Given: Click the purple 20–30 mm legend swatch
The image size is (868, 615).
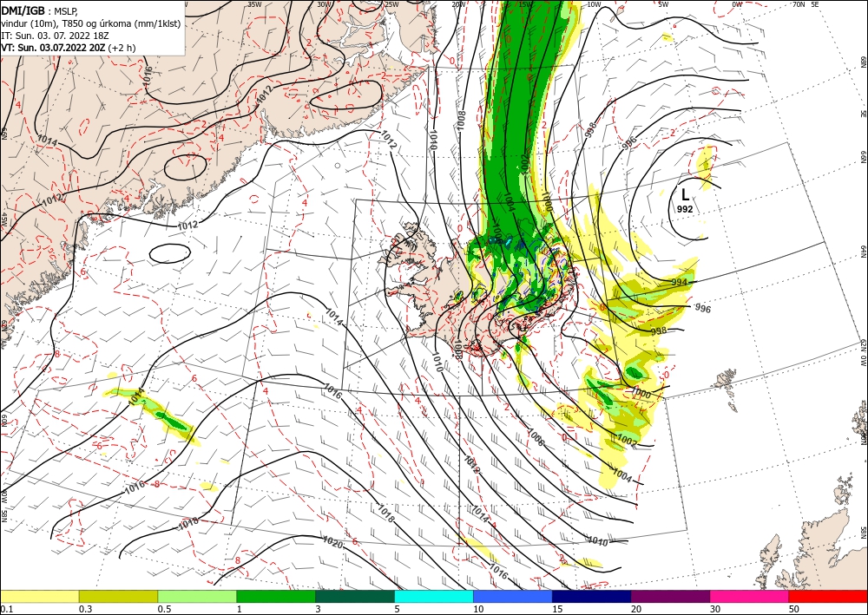Looking at the screenshot, I should (x=670, y=596).
